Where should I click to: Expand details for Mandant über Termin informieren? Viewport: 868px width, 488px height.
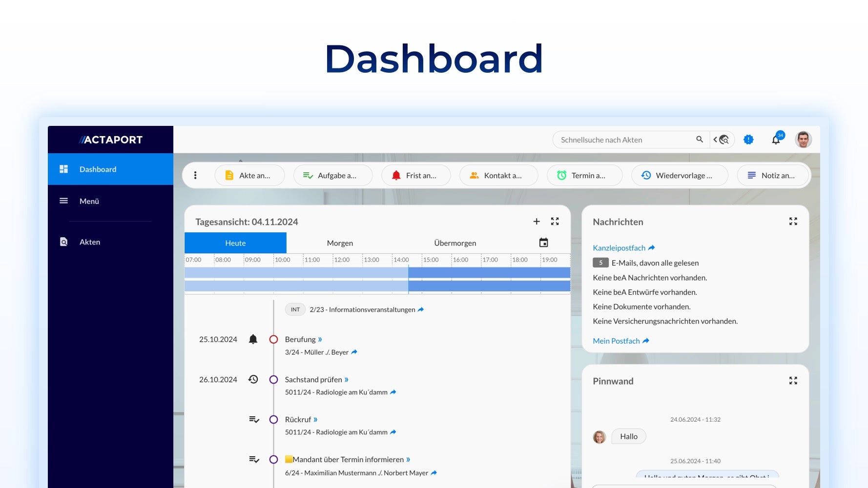(408, 459)
